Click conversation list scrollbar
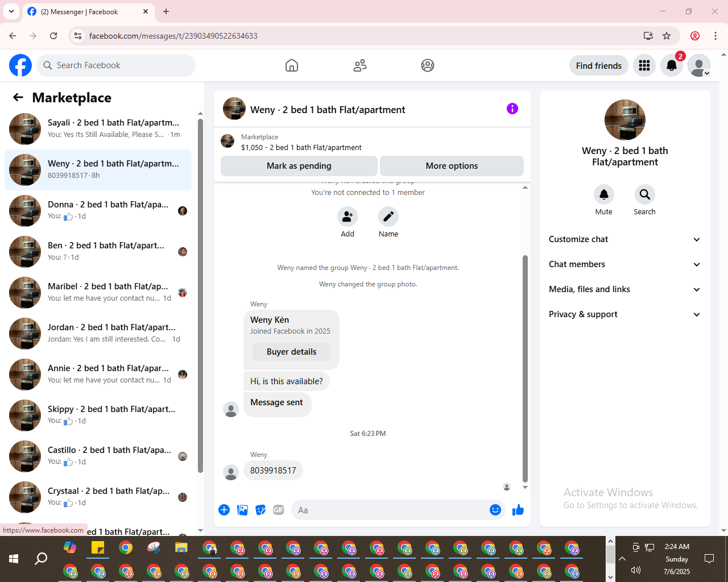Viewport: 728px width, 582px height. tap(200, 296)
